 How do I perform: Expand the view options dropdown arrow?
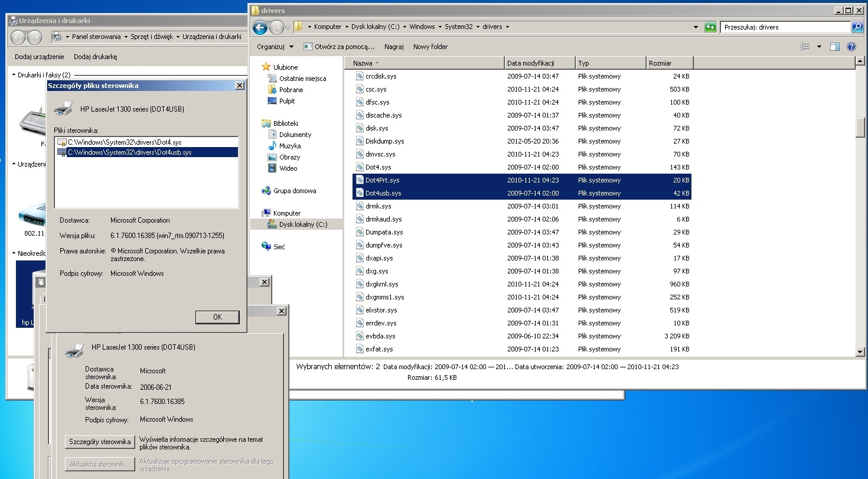pyautogui.click(x=819, y=47)
